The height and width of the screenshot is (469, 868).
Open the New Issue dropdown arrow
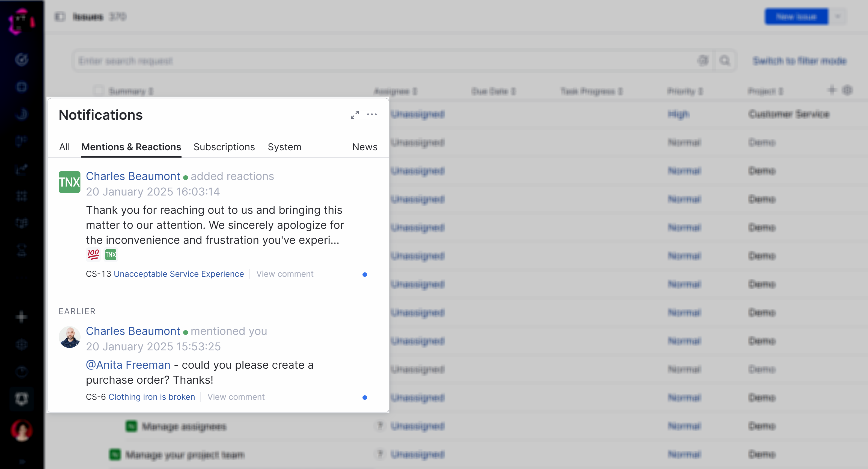[838, 17]
